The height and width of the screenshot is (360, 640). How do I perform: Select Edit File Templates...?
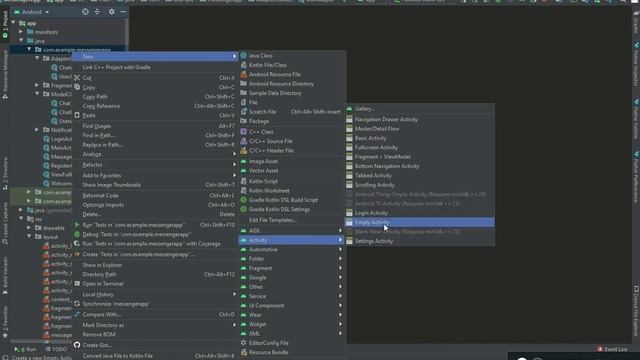(x=292, y=220)
